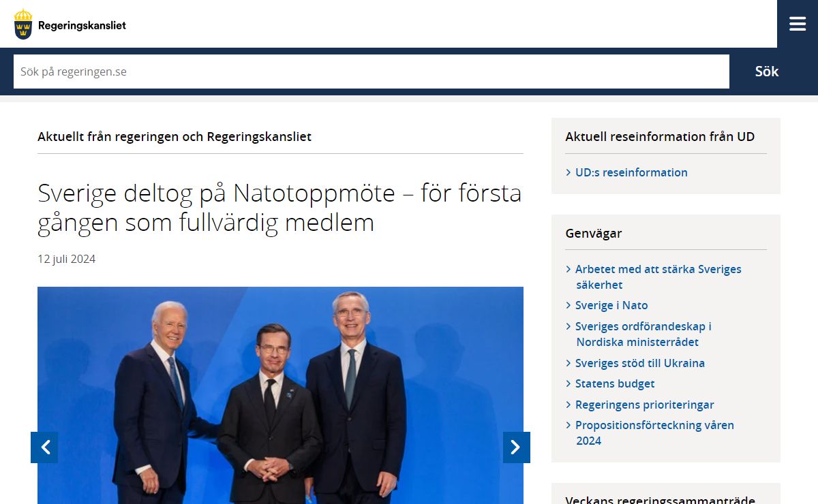Image resolution: width=818 pixels, height=504 pixels.
Task: Open Propositionsförteckning våren 2024
Action: (x=654, y=432)
